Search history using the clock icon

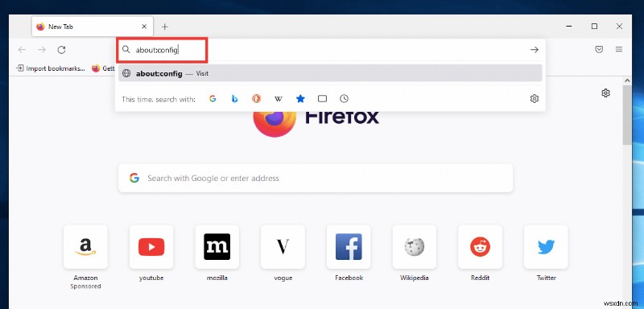coord(345,98)
